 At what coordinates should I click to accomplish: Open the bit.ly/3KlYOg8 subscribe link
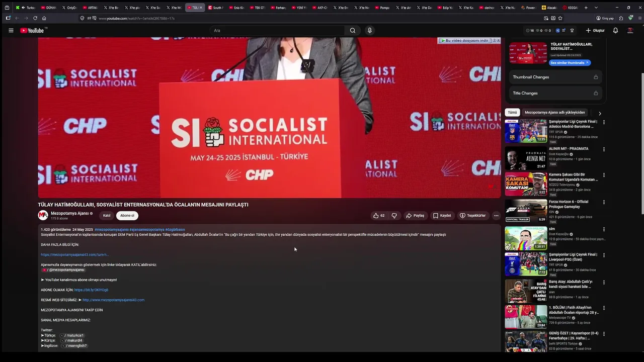click(x=91, y=290)
